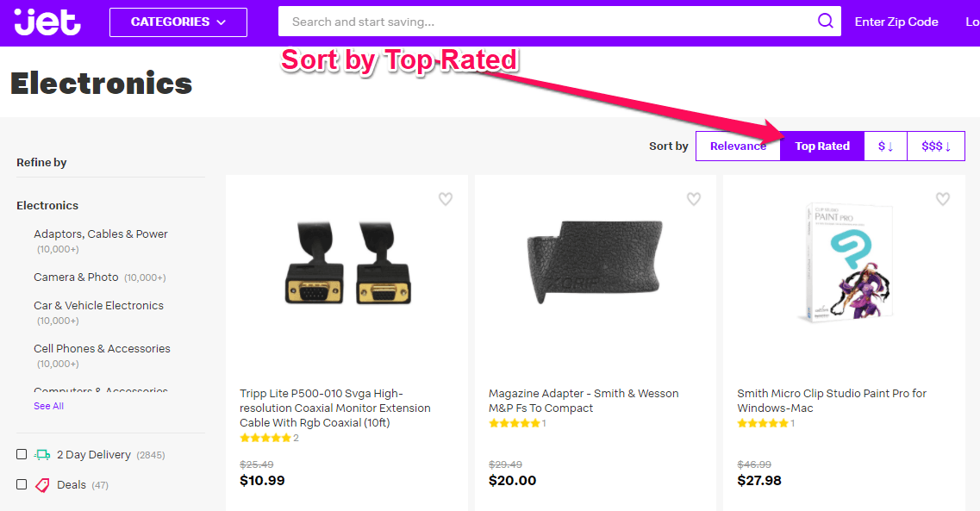Sort by price low to high ($↓)
980x511 pixels.
pos(885,146)
